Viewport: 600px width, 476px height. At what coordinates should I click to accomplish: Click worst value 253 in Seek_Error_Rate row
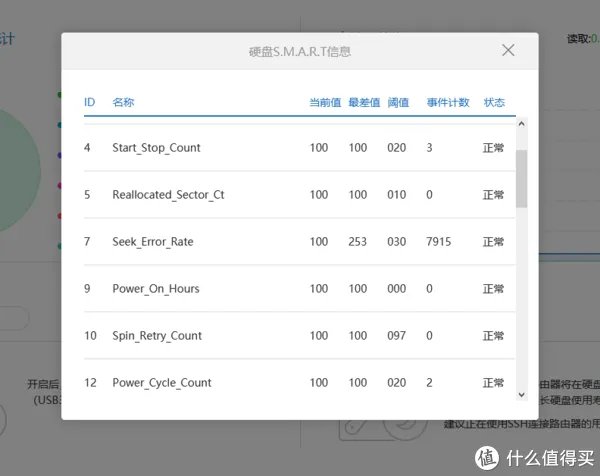[x=357, y=242]
